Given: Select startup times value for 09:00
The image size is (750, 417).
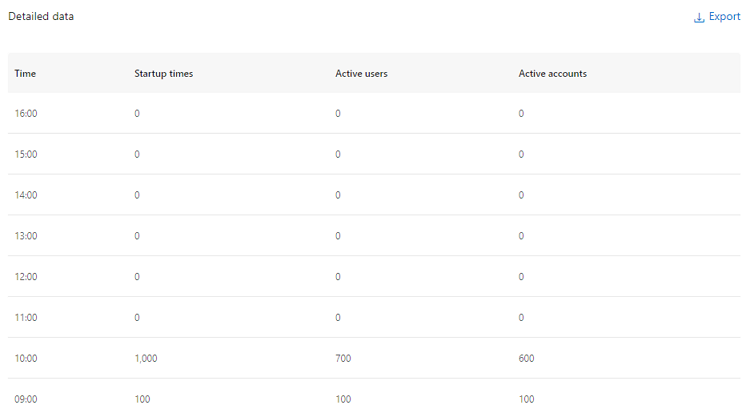Looking at the screenshot, I should click(142, 399).
